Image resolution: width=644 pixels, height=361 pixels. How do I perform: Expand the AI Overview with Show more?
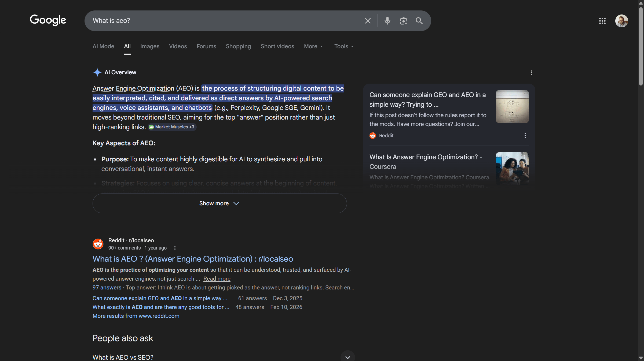219,203
